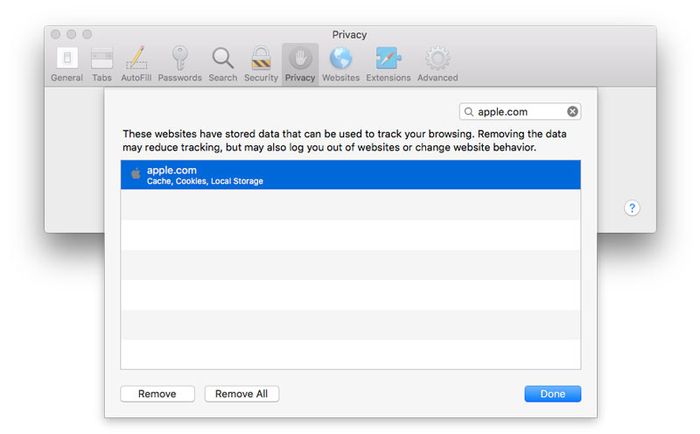700x434 pixels.
Task: Open the Tabs preferences pane
Action: click(x=102, y=64)
